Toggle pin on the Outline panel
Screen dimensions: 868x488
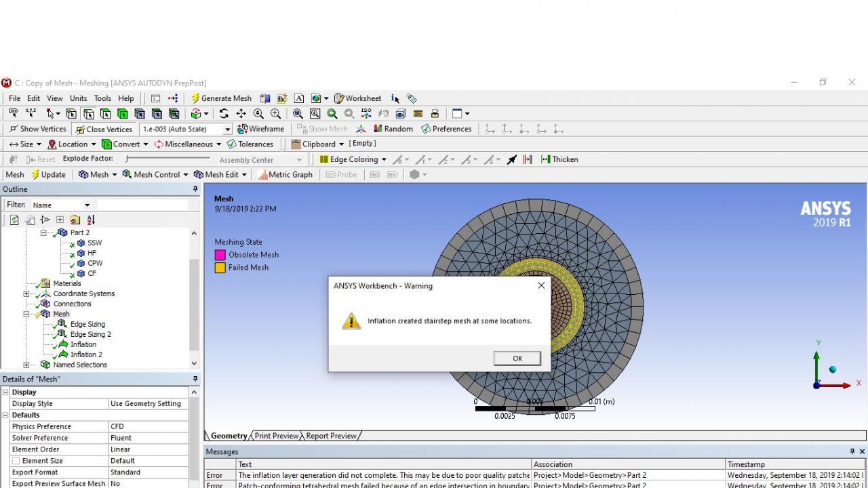point(195,189)
